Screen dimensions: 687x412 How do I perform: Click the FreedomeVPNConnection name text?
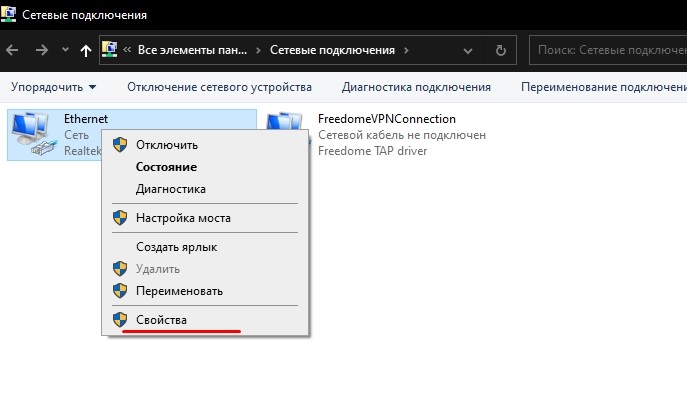pos(387,119)
